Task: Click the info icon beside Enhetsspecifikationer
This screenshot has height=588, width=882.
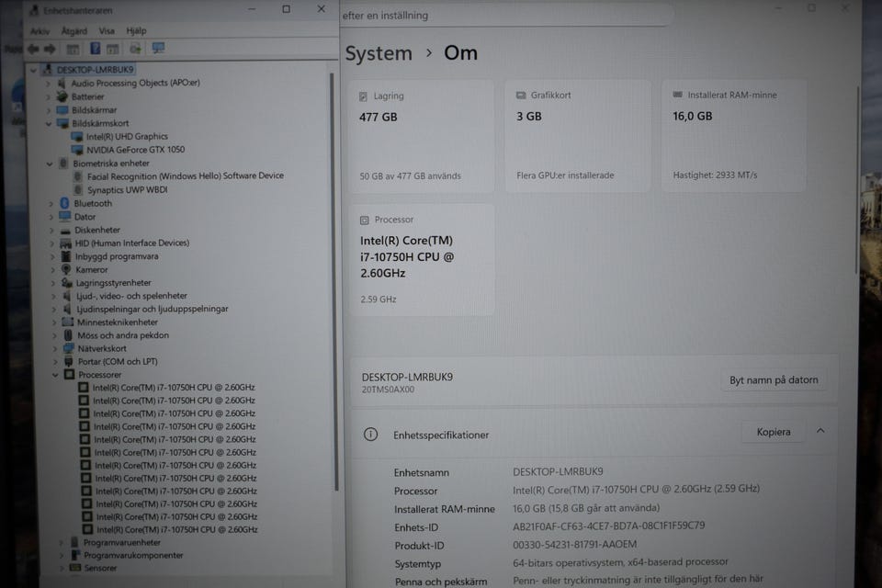Action: point(370,435)
